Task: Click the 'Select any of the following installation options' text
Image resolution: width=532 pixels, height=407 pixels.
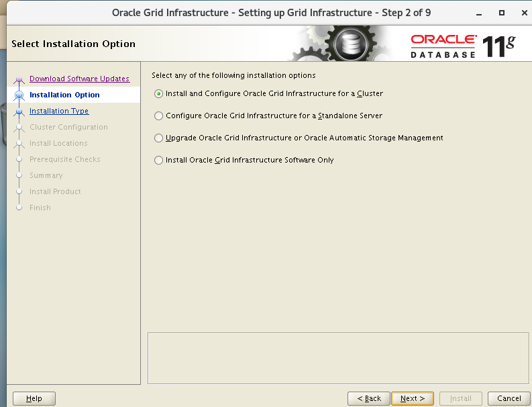Action: coord(233,75)
